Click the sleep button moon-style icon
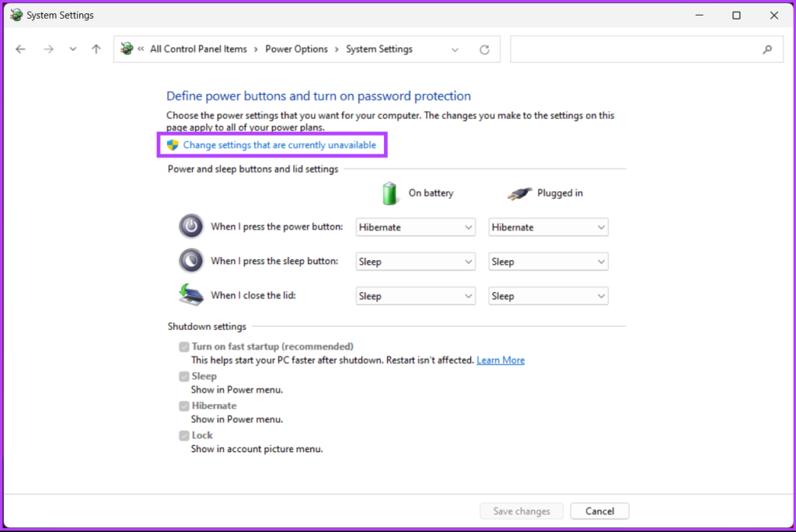This screenshot has height=532, width=796. click(191, 261)
